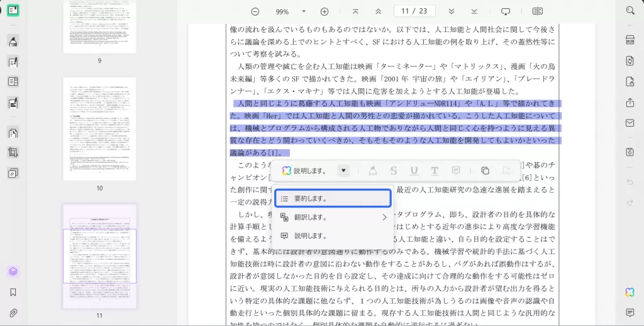Go to the previous page
The width and height of the screenshot is (644, 326).
(378, 11)
